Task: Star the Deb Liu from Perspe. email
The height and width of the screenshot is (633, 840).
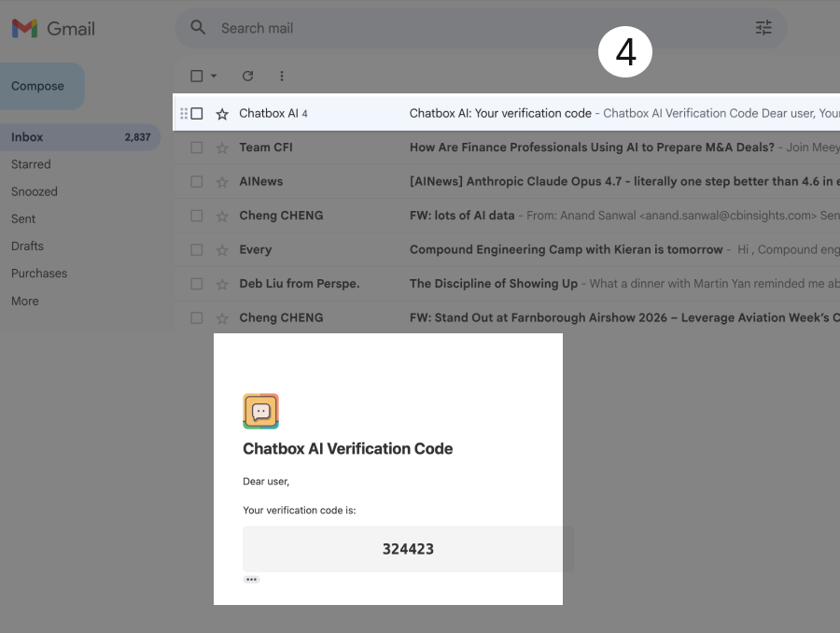Action: 222,284
